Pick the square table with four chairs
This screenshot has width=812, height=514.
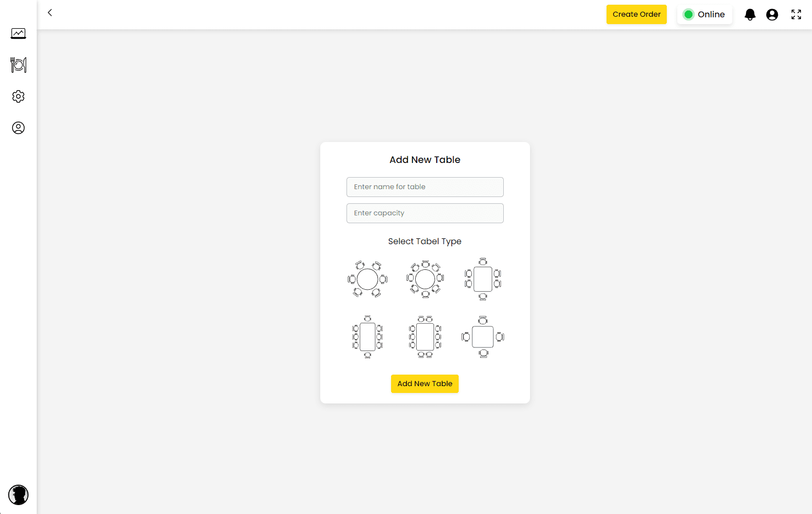483,337
